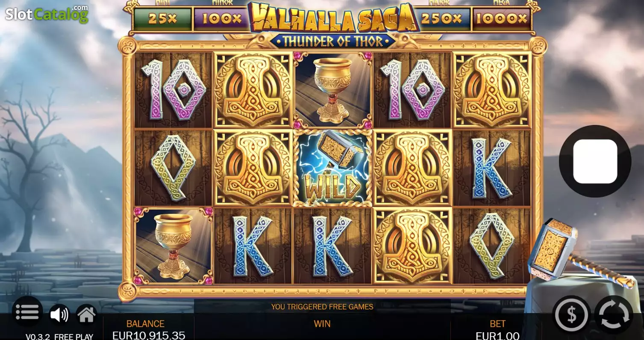Open the hamburger menu button
This screenshot has width=644, height=340.
click(27, 312)
